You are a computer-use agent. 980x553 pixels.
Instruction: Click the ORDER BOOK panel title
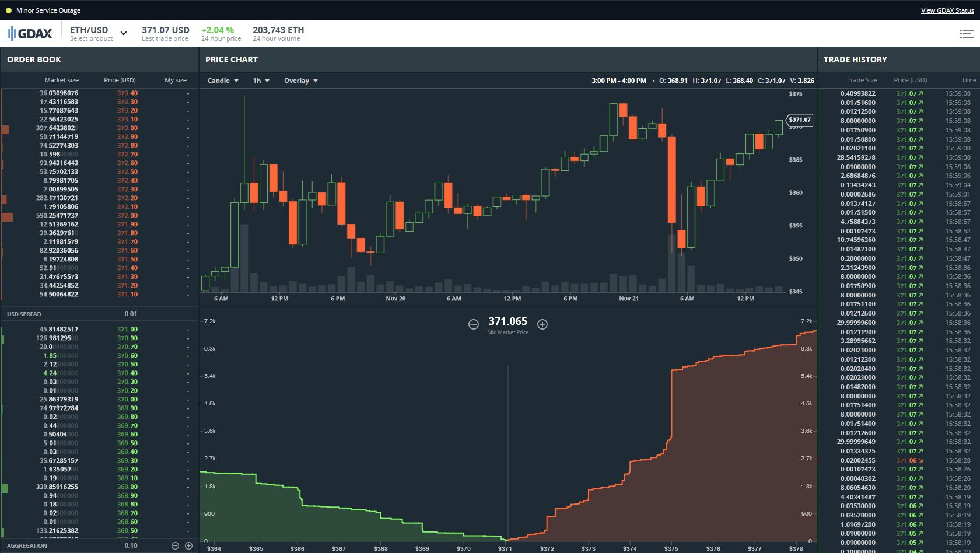34,60
